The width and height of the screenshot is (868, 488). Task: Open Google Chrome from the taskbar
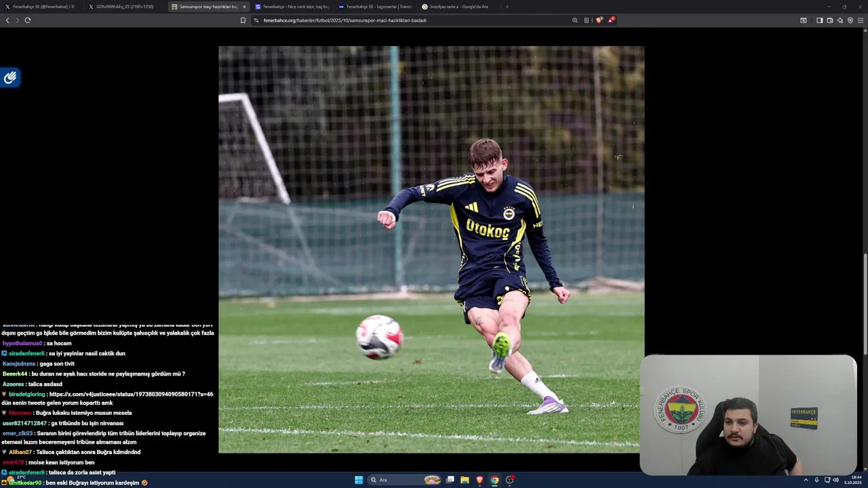pyautogui.click(x=494, y=480)
